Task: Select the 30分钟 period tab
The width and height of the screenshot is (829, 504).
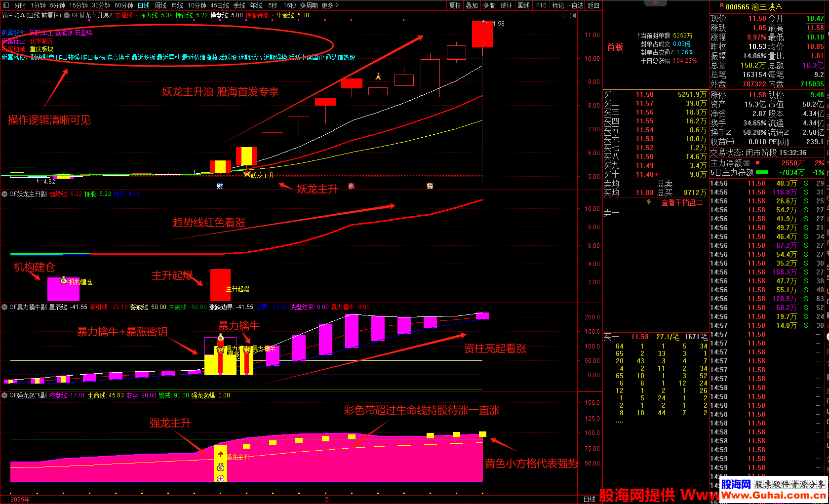Action: 101,5
